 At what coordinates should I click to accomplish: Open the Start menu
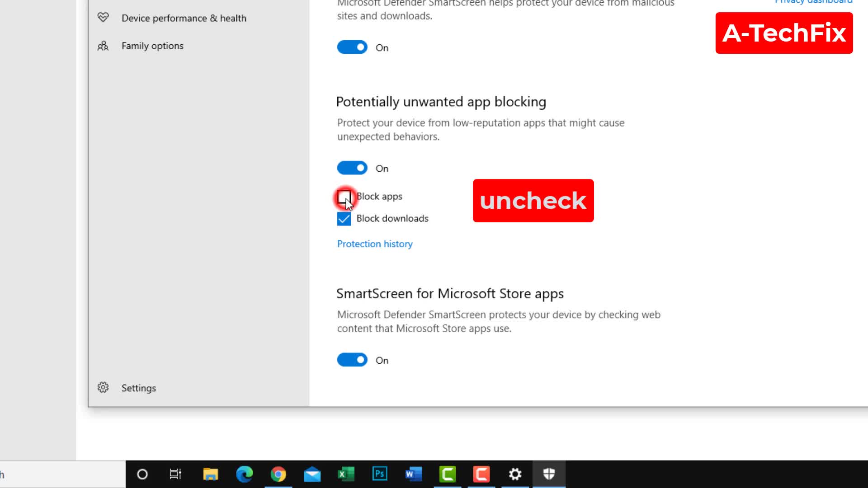(x=142, y=474)
